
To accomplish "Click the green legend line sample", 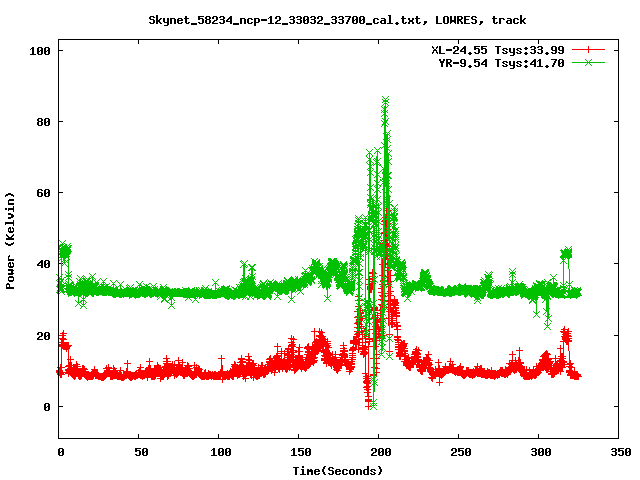I will [588, 62].
